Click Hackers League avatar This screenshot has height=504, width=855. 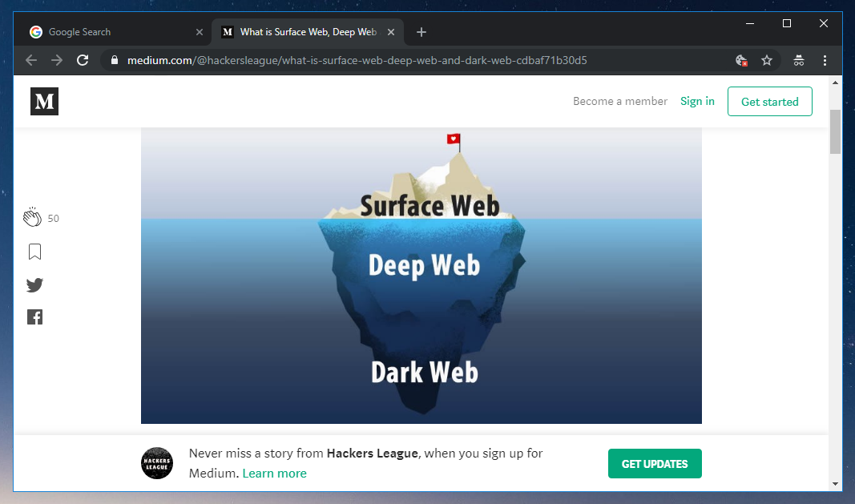tap(157, 463)
